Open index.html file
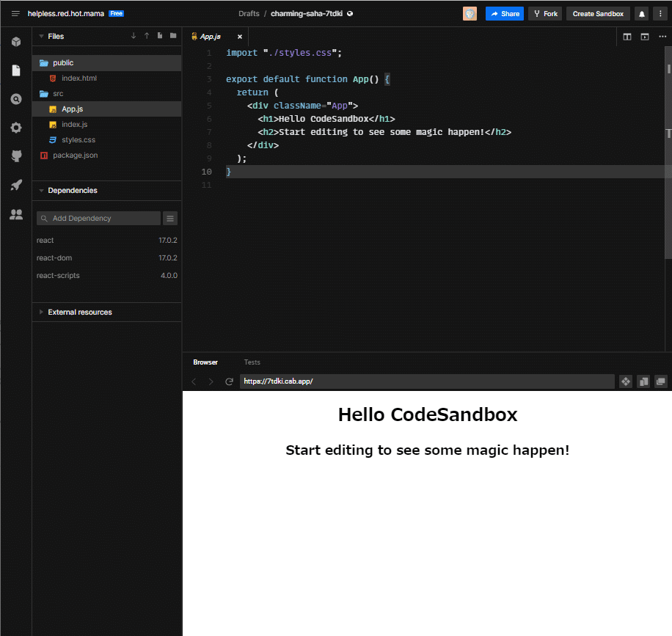This screenshot has width=672, height=636. pos(106,78)
